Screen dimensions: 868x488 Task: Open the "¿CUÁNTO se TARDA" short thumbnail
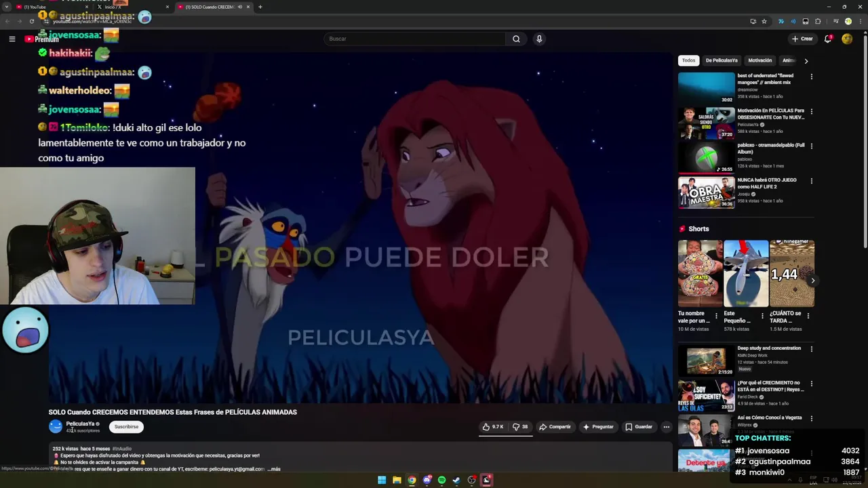click(x=792, y=273)
